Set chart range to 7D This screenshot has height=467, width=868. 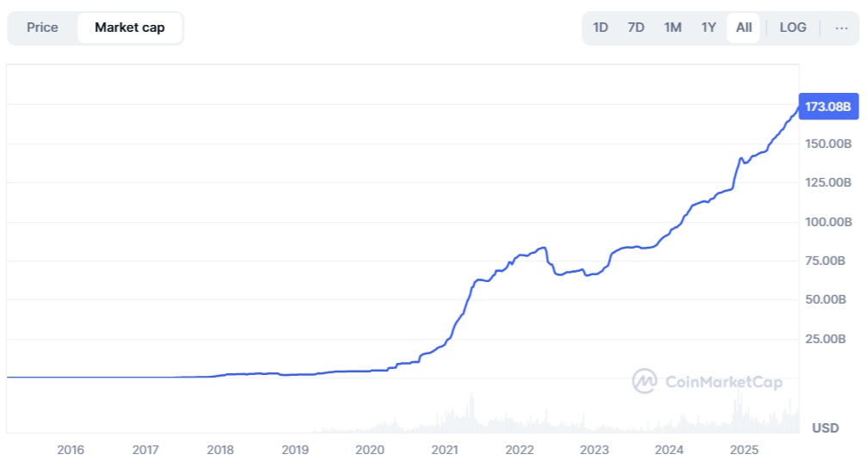point(636,28)
